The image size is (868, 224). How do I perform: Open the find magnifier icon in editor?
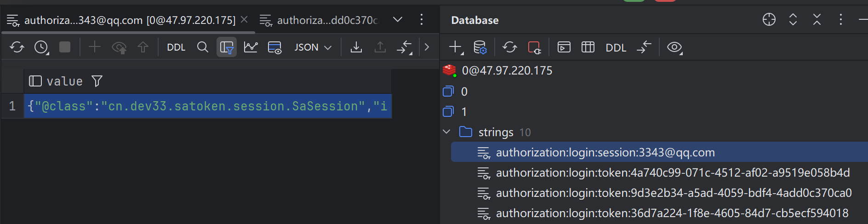point(202,47)
